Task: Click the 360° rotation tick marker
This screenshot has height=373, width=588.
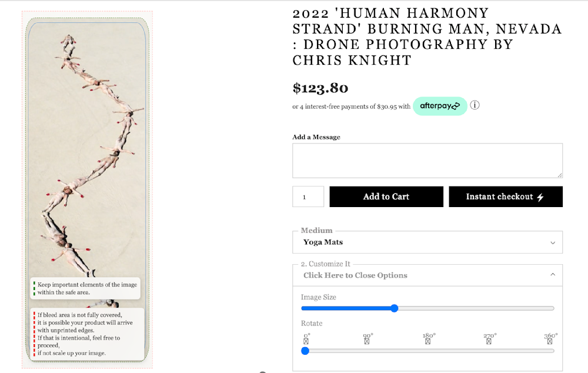Action: click(x=550, y=341)
